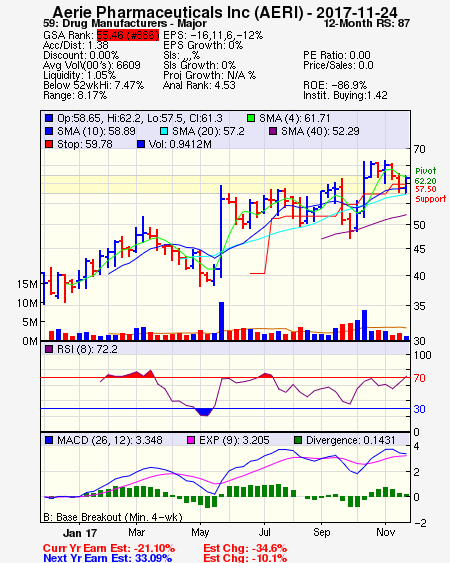450x563 pixels.
Task: Click the Sls Growth: 0% text
Action: click(x=199, y=65)
